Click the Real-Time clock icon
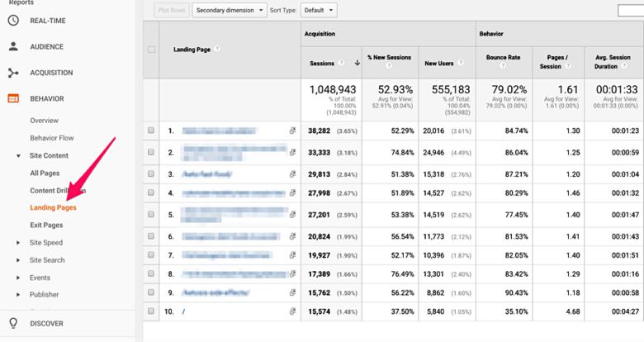Viewport: 644px width, 342px height. 13,21
